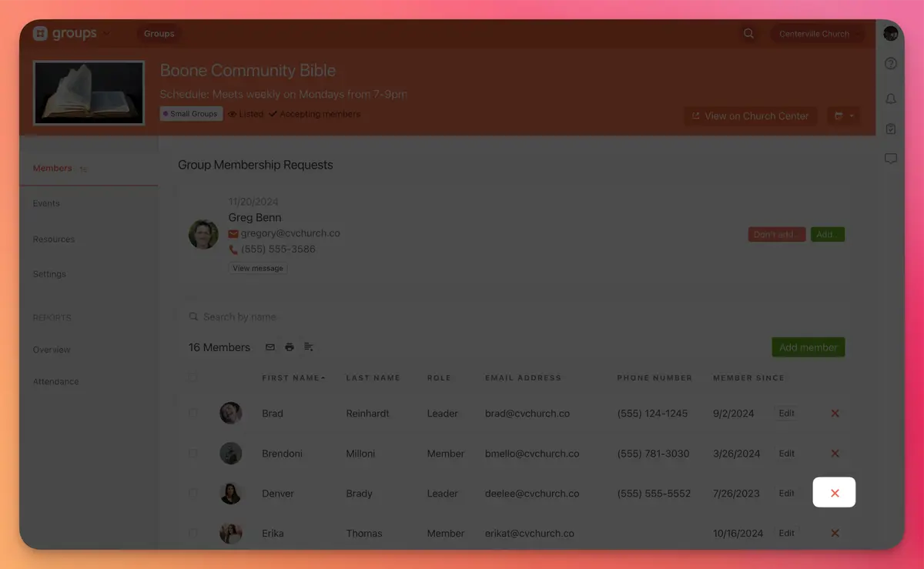Remove Erika Thomas using the red X
This screenshot has height=569, width=924.
835,533
